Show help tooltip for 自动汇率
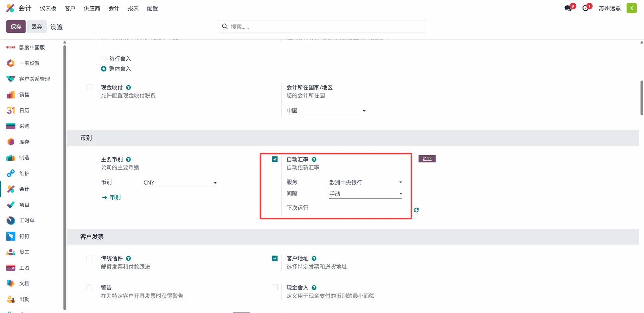This screenshot has height=313, width=644. click(314, 159)
